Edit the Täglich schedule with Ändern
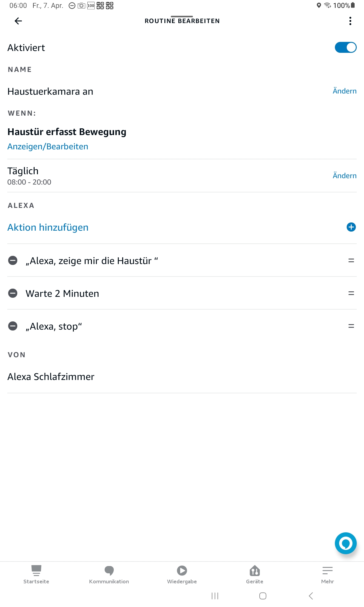 345,175
